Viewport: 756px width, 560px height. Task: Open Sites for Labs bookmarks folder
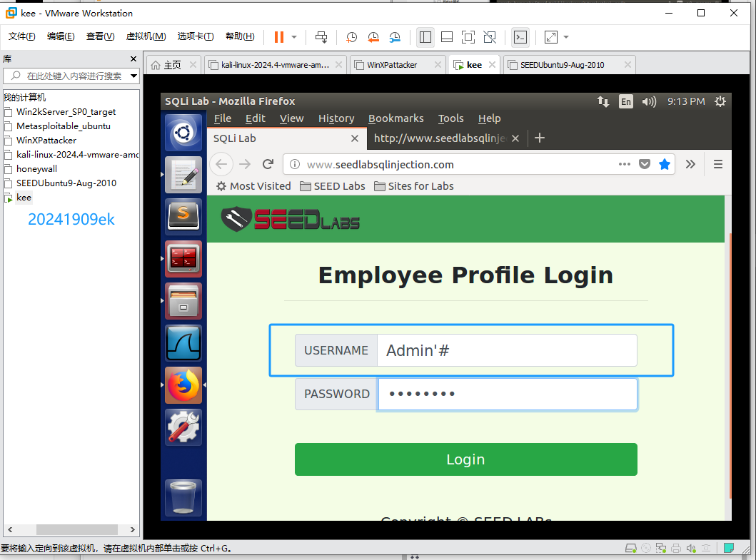coord(414,186)
